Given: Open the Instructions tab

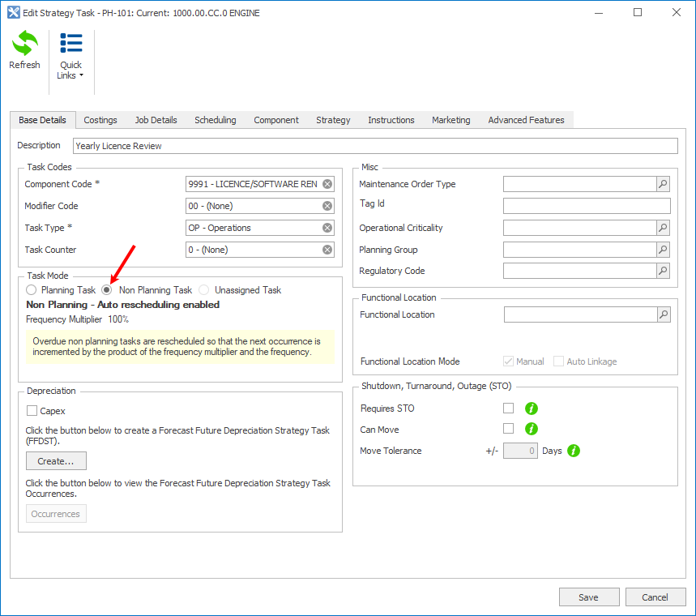Looking at the screenshot, I should coord(391,120).
